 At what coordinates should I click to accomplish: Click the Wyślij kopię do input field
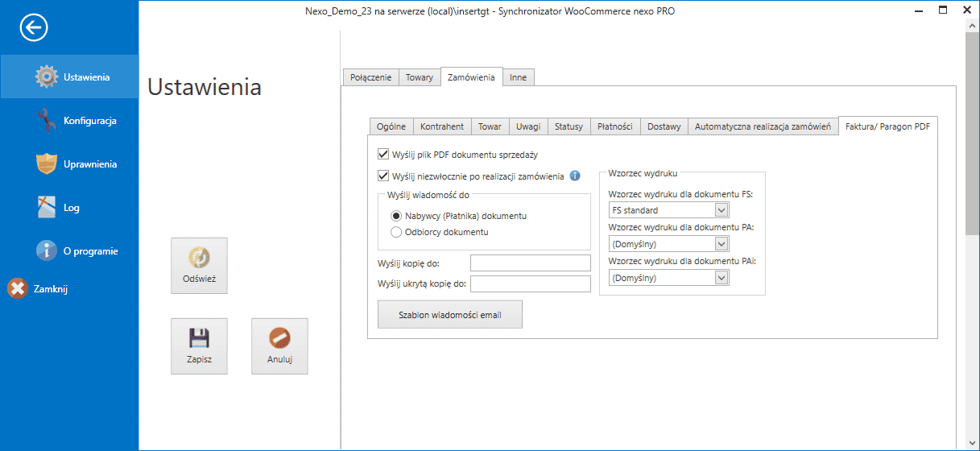(x=531, y=263)
